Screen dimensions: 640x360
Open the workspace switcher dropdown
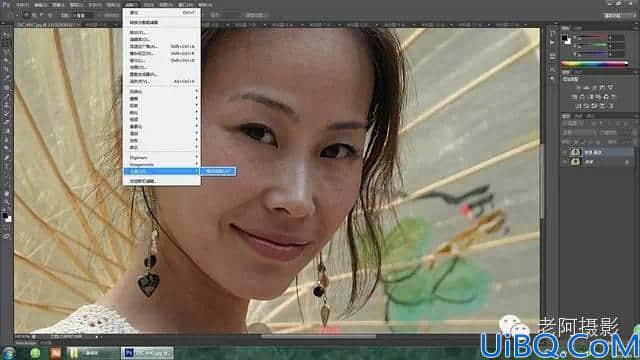[x=620, y=16]
